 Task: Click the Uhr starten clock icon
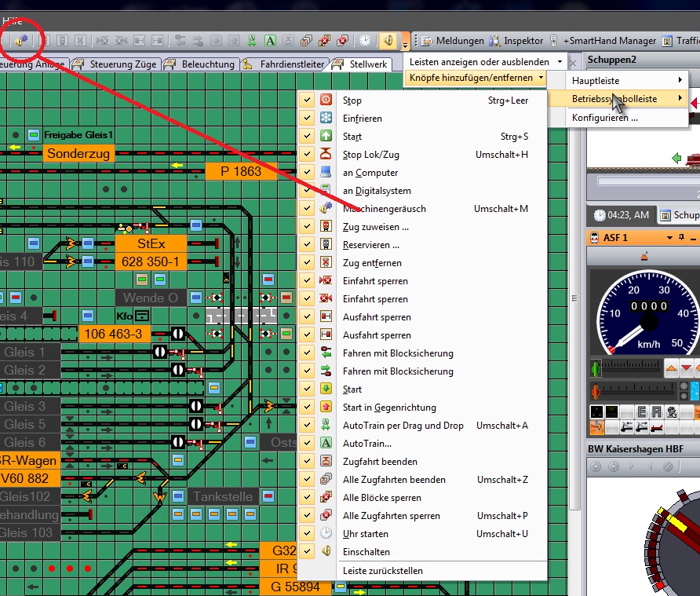tap(326, 534)
